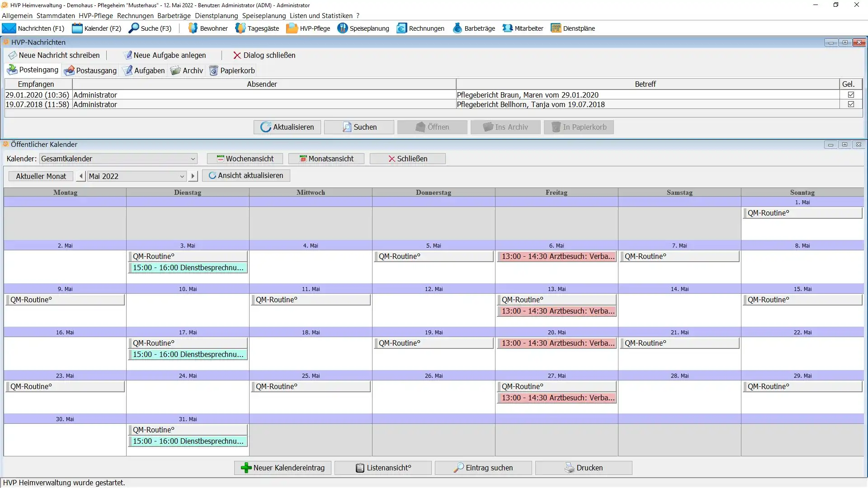Open the Dienstplanung menu

(216, 16)
